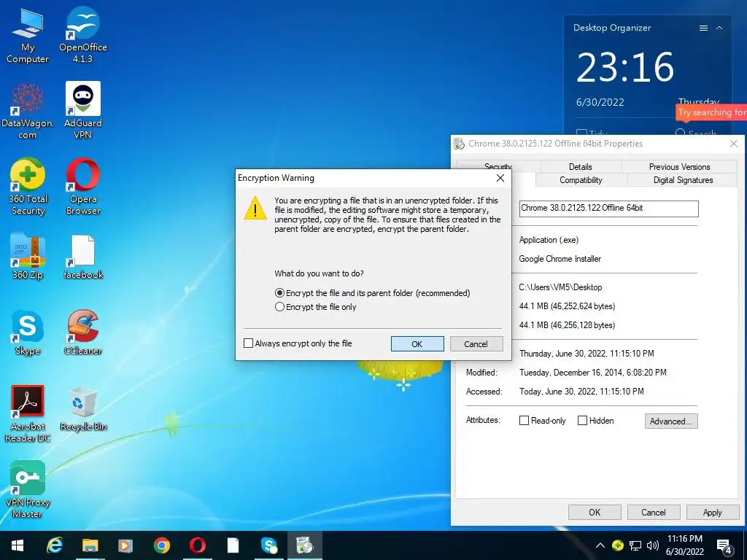Select Encrypt the file only option
The width and height of the screenshot is (747, 560).
click(316, 307)
